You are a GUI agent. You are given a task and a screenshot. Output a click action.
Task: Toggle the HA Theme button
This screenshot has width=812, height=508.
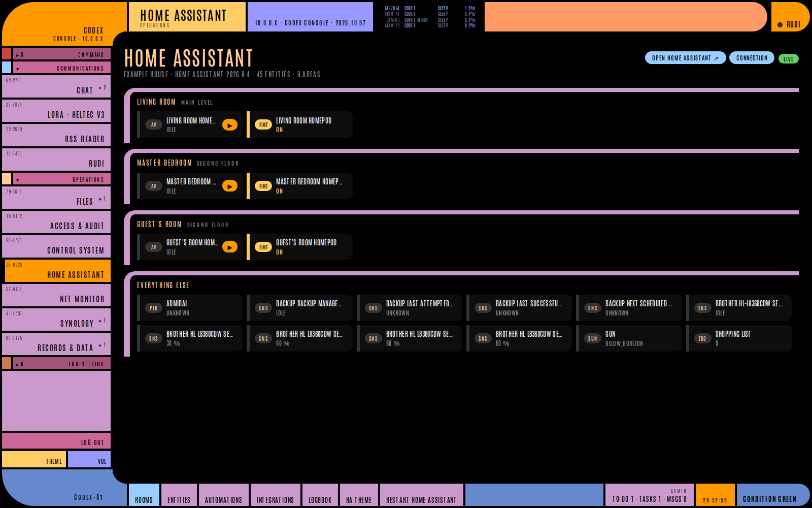coord(359,495)
